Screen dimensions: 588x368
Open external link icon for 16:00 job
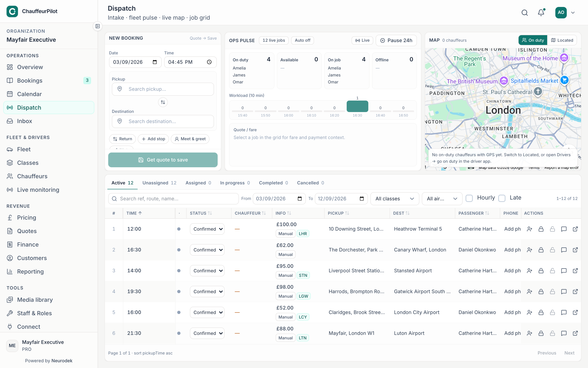click(x=575, y=312)
